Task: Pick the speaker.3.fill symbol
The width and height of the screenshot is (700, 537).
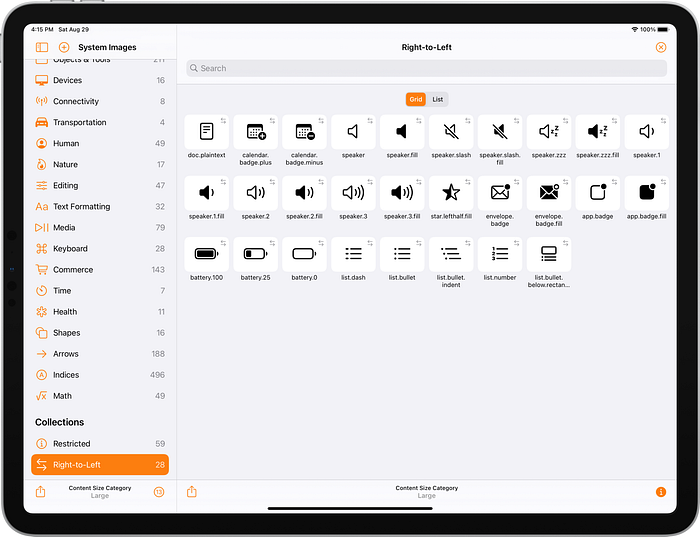Action: 402,193
